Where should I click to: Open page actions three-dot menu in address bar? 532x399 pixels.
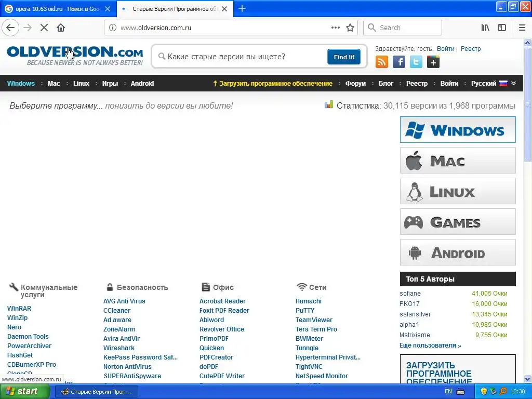tap(336, 28)
